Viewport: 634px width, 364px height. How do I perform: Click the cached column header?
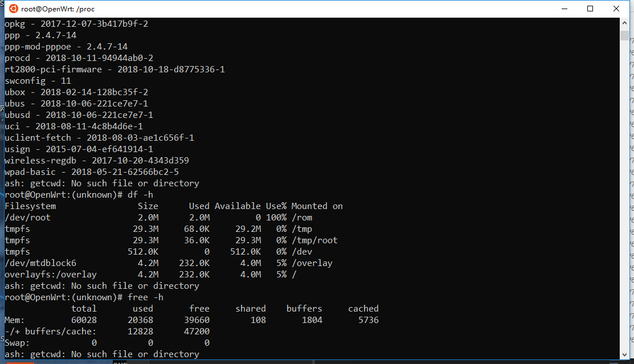click(363, 309)
